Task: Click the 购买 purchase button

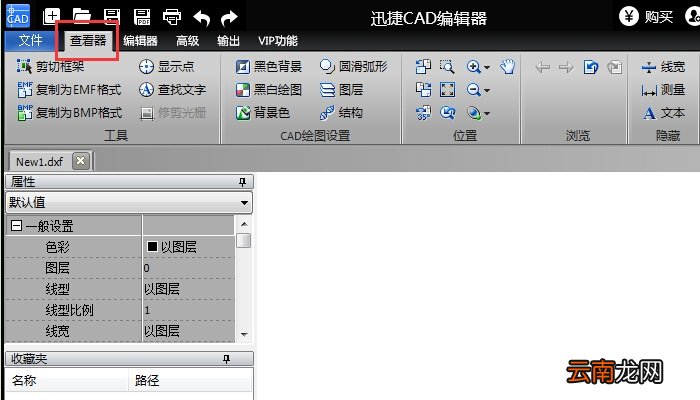Action: pyautogui.click(x=646, y=17)
